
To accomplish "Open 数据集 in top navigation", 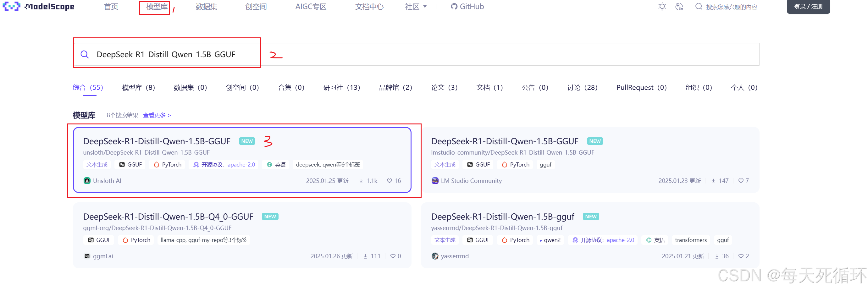I will point(206,6).
